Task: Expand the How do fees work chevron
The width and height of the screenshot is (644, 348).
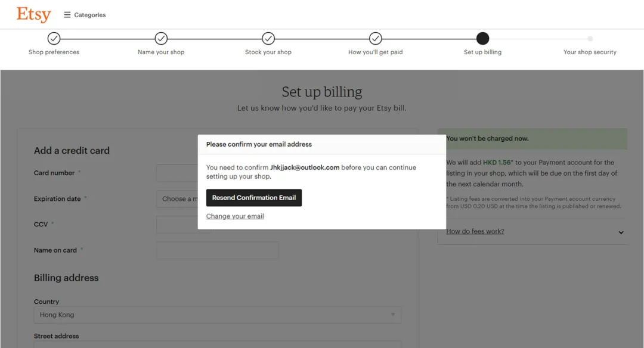Action: (x=621, y=232)
